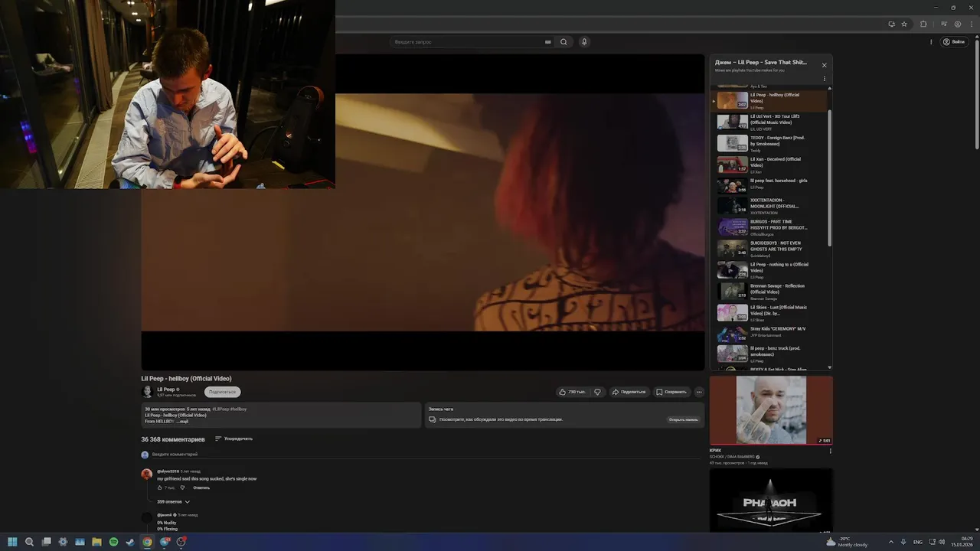Open the weather widget Mostly cloudy

point(848,542)
